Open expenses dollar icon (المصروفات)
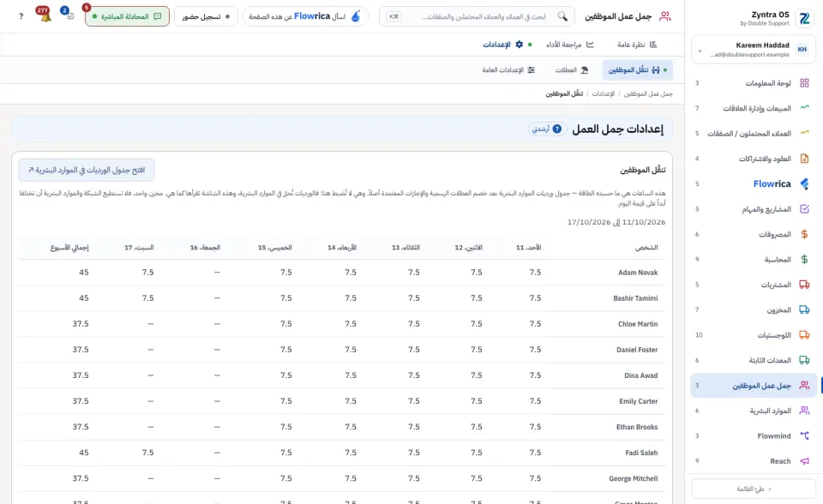This screenshot has width=823, height=504. click(804, 234)
